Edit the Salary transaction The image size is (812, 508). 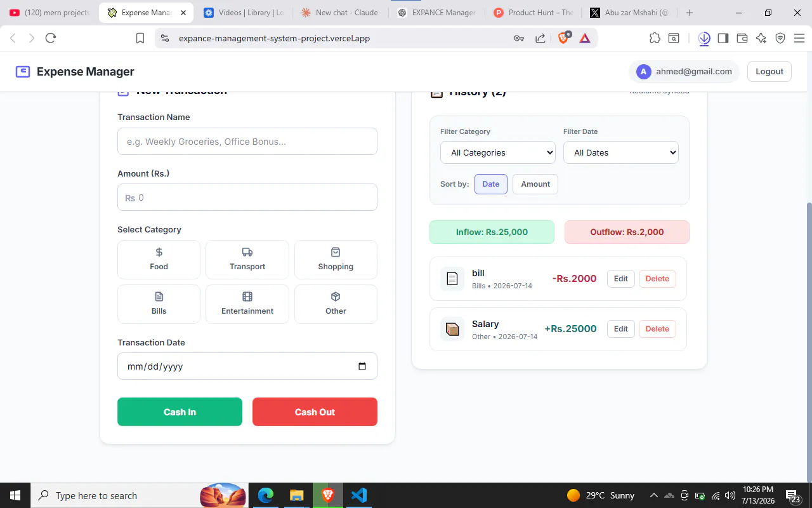coord(621,329)
